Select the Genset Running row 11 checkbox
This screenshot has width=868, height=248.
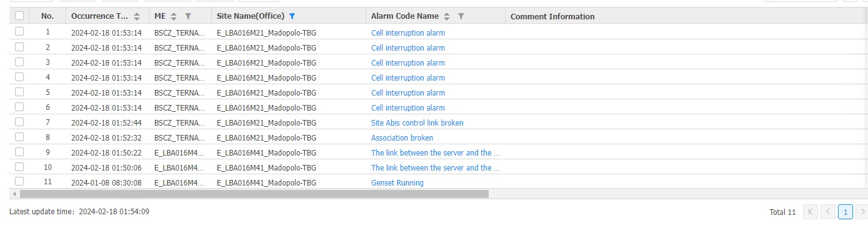[19, 182]
